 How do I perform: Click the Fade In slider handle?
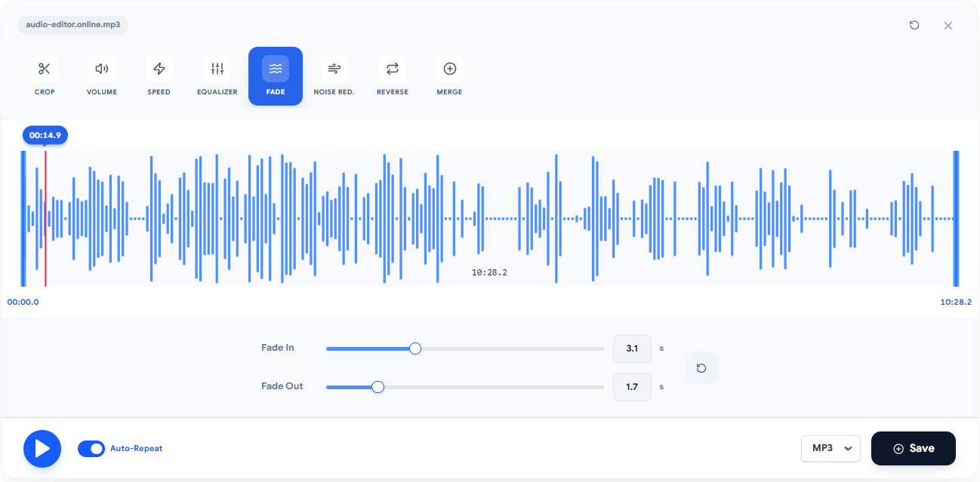pyautogui.click(x=414, y=348)
